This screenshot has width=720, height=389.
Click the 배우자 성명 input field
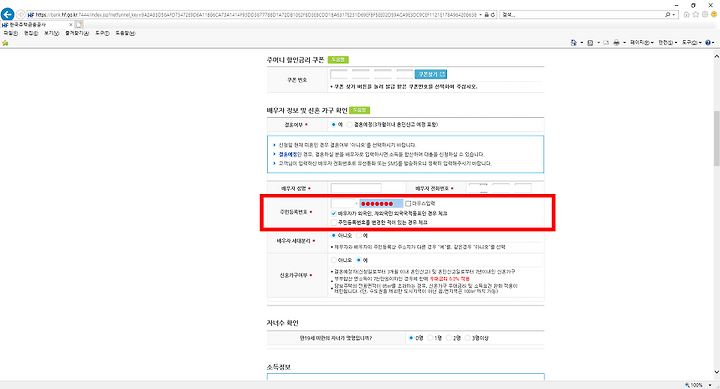tap(356, 188)
